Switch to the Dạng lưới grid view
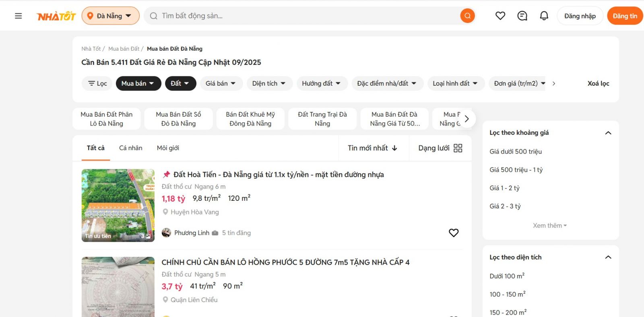 click(440, 148)
